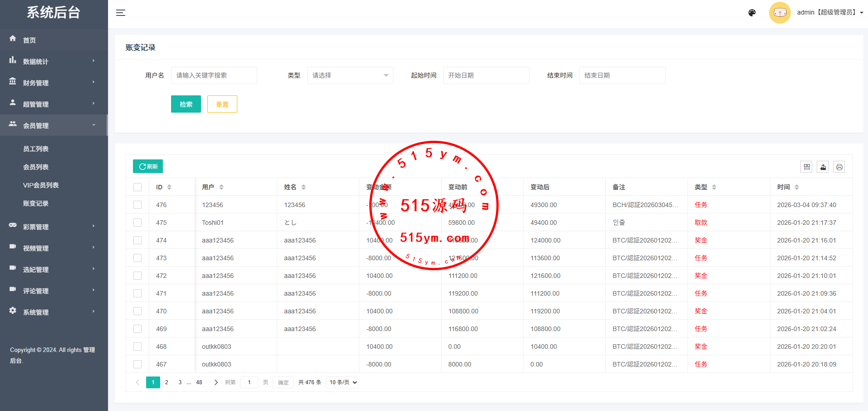Viewport: 868px width, 411px height.
Task: Check the row checkbox for ID 476
Action: pos(137,205)
